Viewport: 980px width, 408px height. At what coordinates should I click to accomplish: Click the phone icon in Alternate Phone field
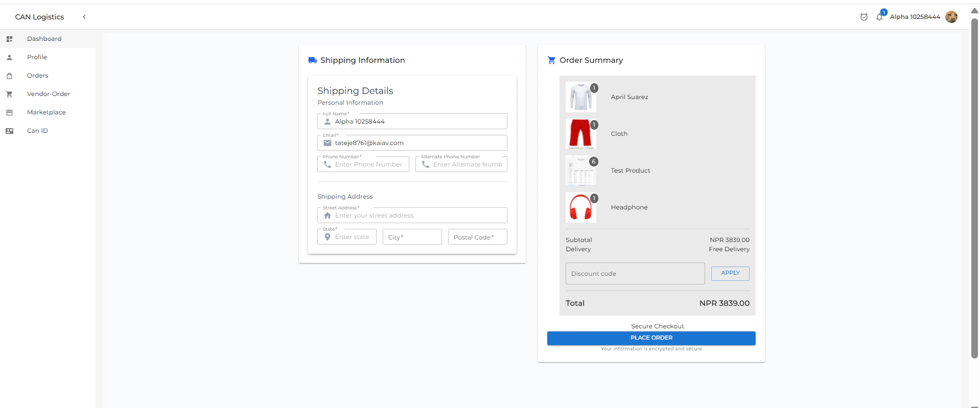tap(426, 164)
